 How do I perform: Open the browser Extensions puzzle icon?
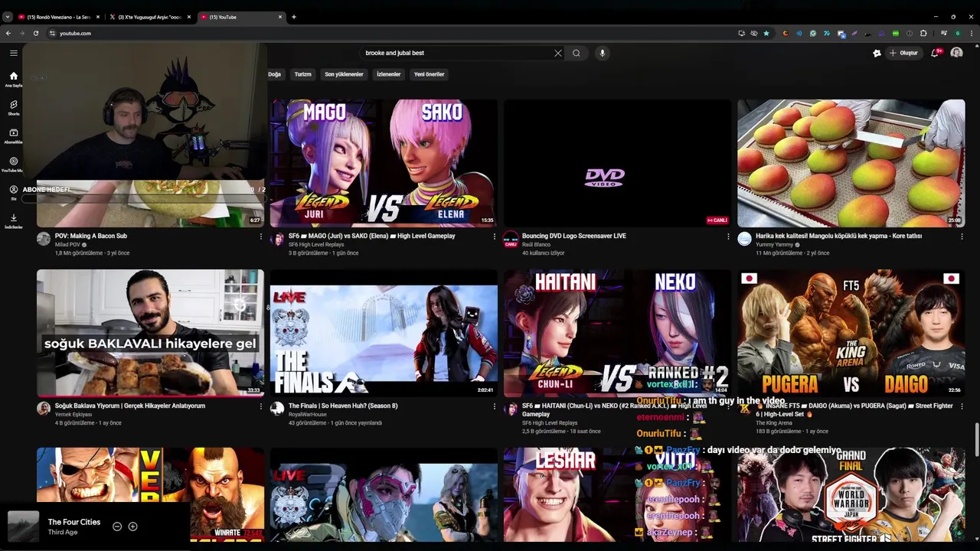[923, 33]
